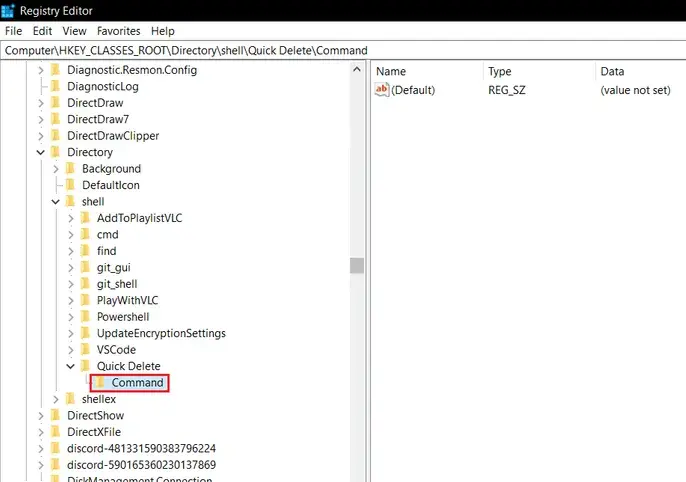Expand the DirectDraw key
The width and height of the screenshot is (686, 482).
click(x=41, y=103)
